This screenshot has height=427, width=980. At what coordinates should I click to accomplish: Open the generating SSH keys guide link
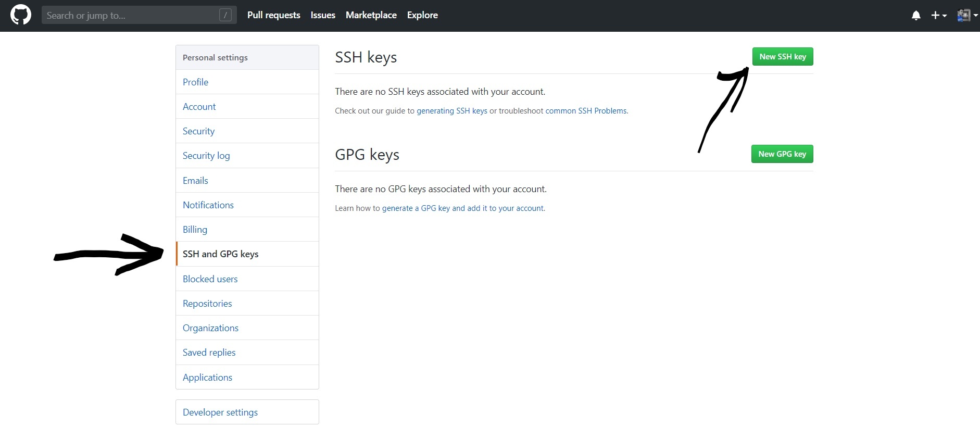(451, 111)
